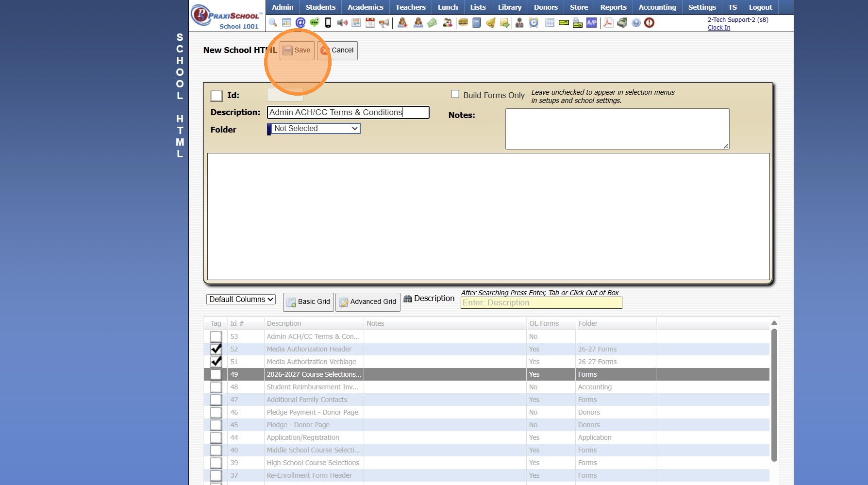868x485 pixels.
Task: Tag the Application/Registration row checkbox
Action: click(216, 437)
